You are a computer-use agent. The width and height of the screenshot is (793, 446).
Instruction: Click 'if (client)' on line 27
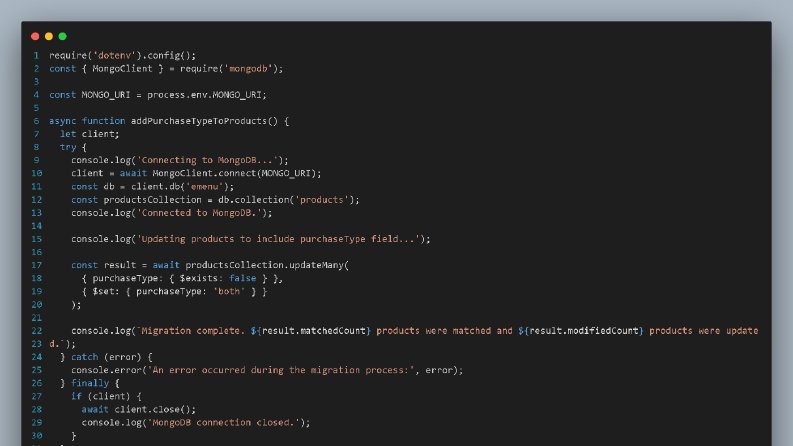click(x=101, y=396)
